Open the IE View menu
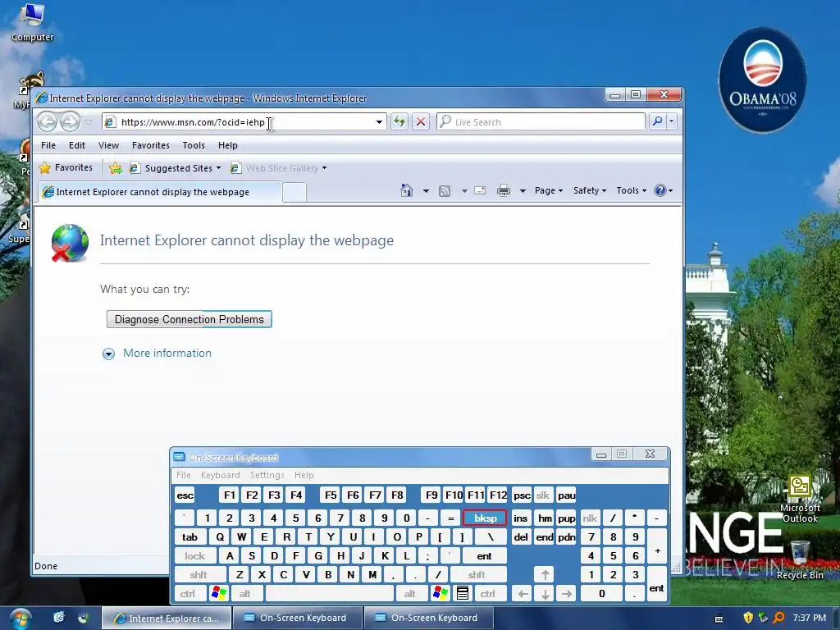This screenshot has width=840, height=630. pos(108,145)
